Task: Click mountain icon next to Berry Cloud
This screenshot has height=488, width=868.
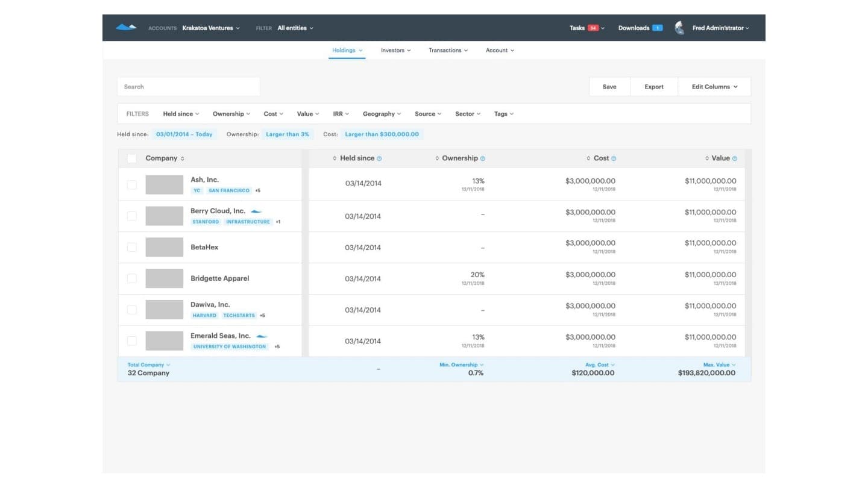Action: tap(256, 211)
